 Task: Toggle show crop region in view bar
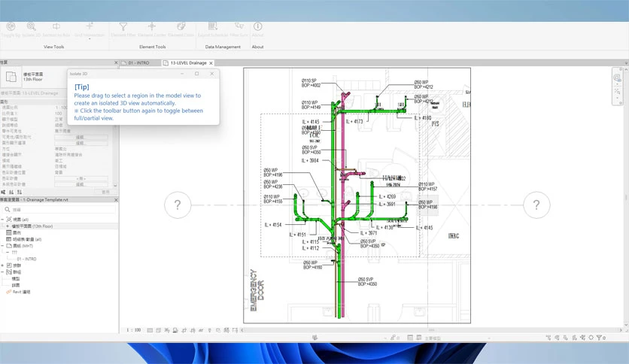193,330
